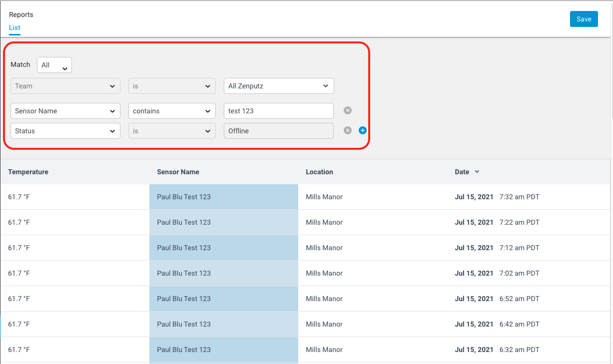
Task: Click the Jul 15, 2021 7:02 am PDT date
Action: click(497, 273)
